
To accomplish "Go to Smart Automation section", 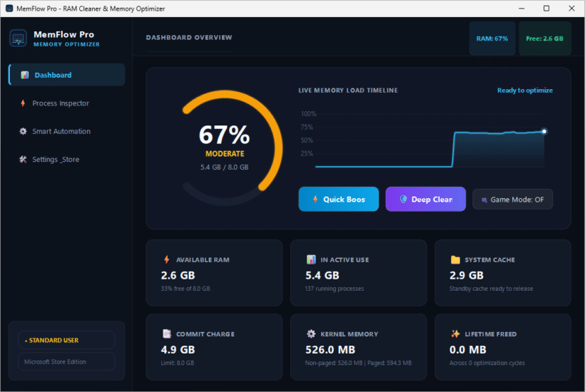I will tap(67, 131).
